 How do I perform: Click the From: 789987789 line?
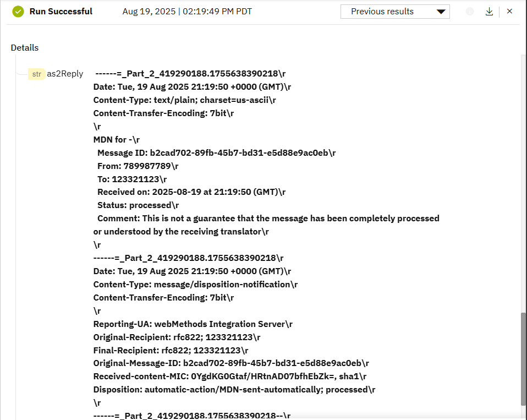(138, 166)
